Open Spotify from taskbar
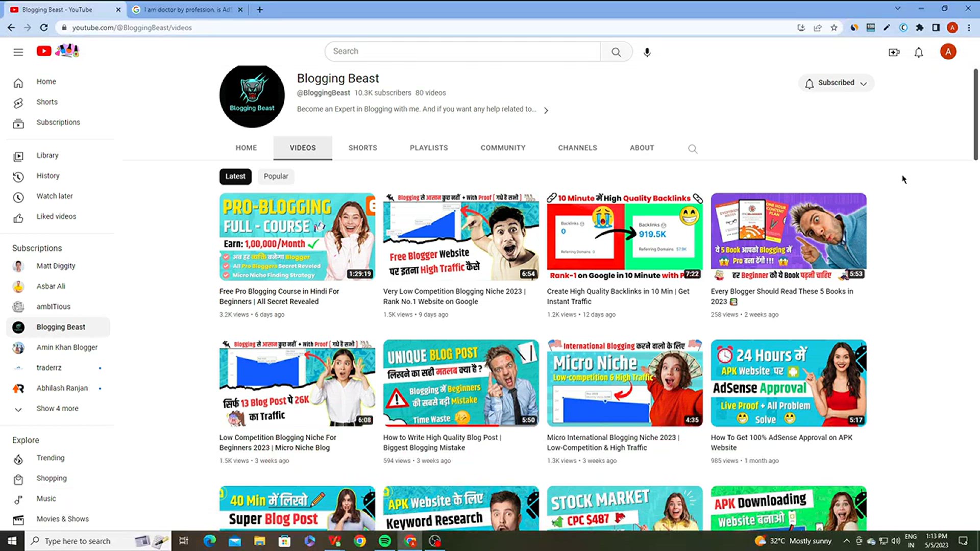 coord(385,541)
